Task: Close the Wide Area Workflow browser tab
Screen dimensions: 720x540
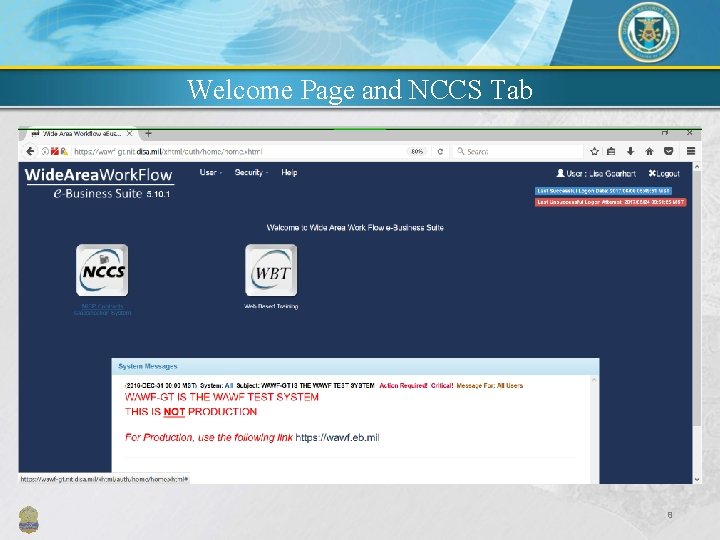Action: click(x=129, y=134)
